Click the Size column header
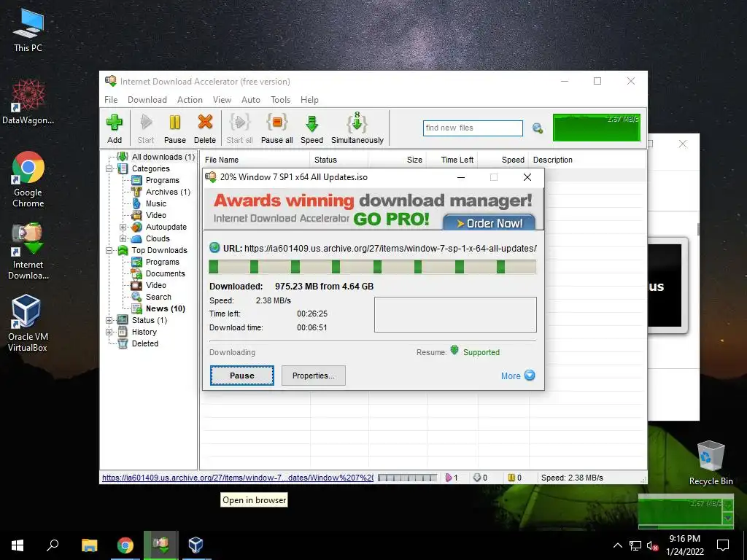This screenshot has height=560, width=747. tap(398, 160)
